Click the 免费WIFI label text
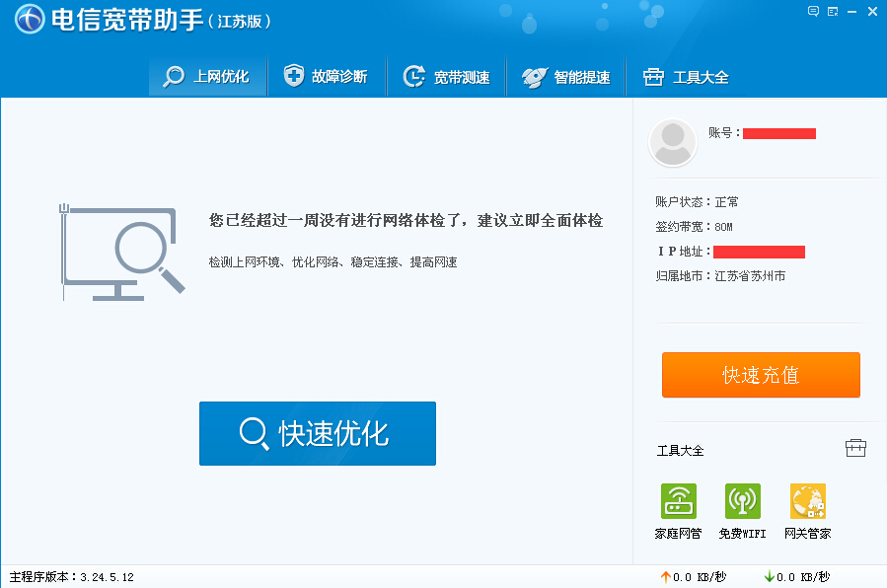 click(743, 533)
